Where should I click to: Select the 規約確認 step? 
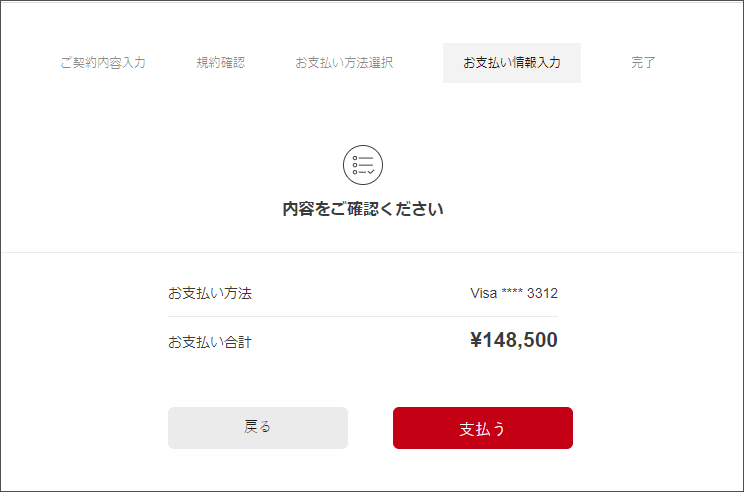pos(221,63)
